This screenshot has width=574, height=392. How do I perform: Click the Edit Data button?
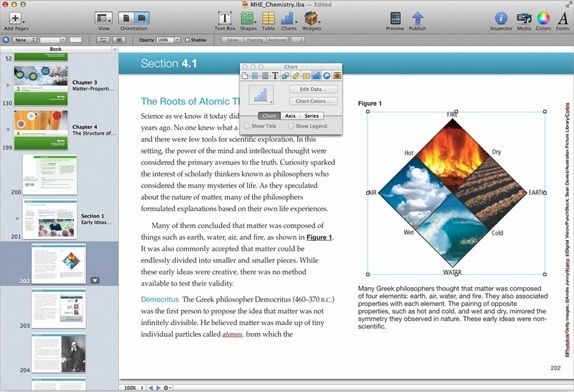[x=313, y=89]
